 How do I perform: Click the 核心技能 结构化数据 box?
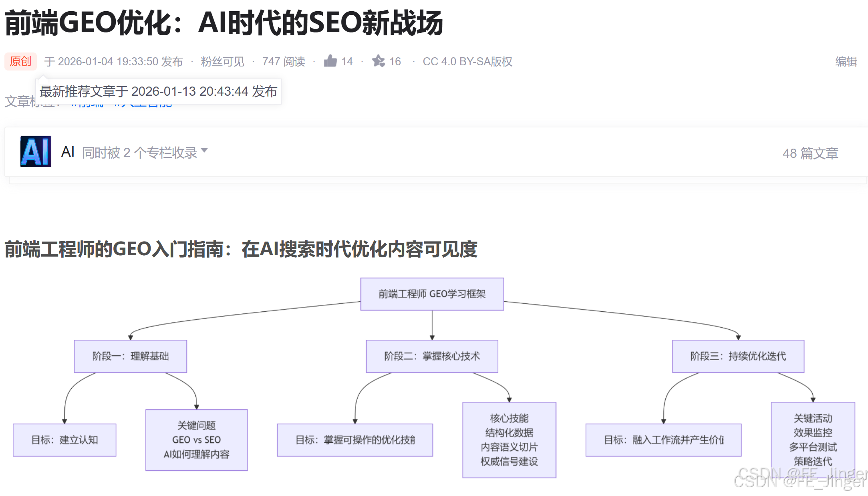click(x=509, y=440)
